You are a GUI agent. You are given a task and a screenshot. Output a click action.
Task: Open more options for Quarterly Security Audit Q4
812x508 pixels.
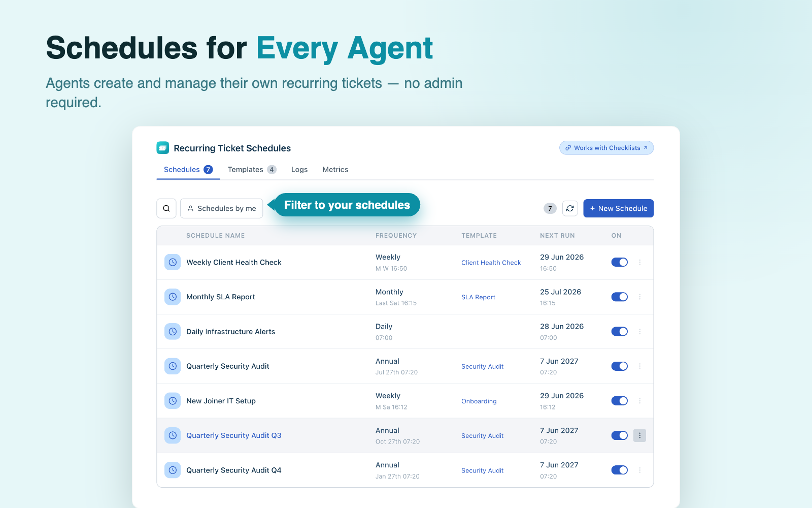pyautogui.click(x=639, y=470)
